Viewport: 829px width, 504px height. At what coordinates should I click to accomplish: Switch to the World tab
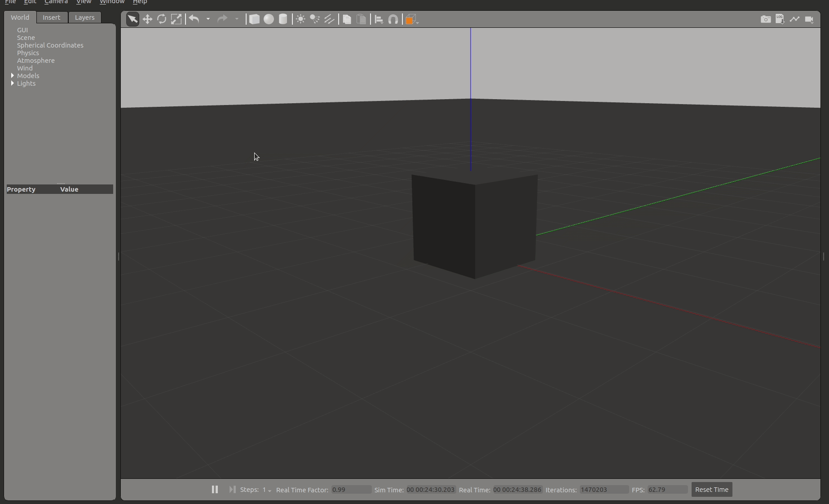(20, 17)
